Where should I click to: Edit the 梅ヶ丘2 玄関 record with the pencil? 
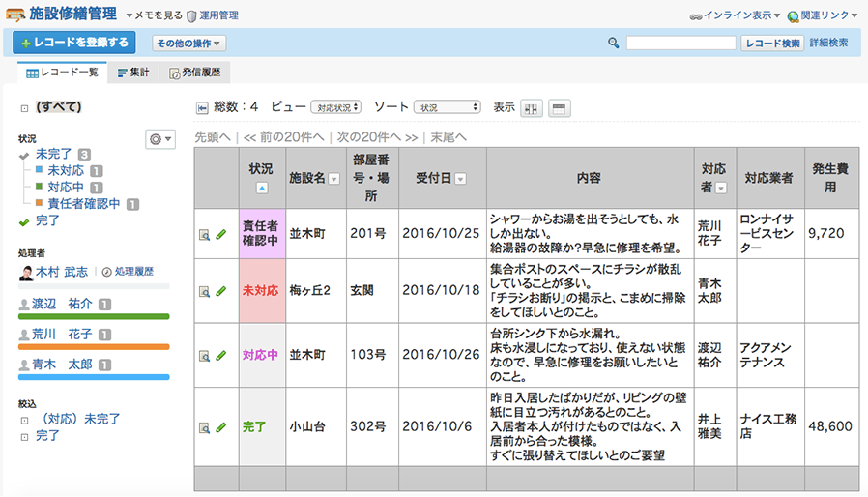tap(221, 291)
